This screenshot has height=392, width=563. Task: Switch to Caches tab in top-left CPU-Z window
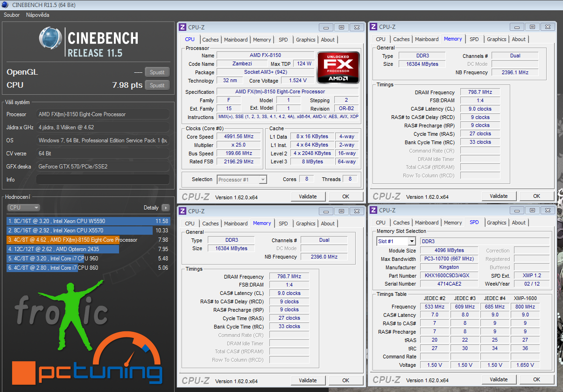pos(211,40)
